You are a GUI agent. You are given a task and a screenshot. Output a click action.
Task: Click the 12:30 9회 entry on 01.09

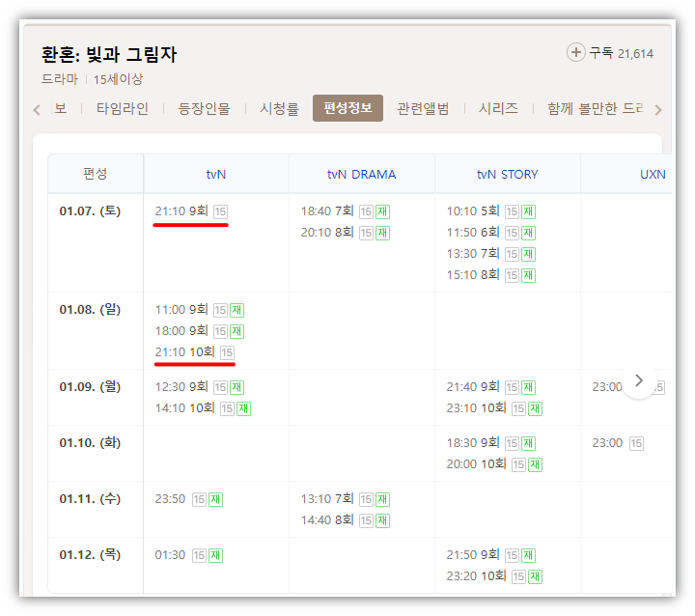[x=200, y=387]
